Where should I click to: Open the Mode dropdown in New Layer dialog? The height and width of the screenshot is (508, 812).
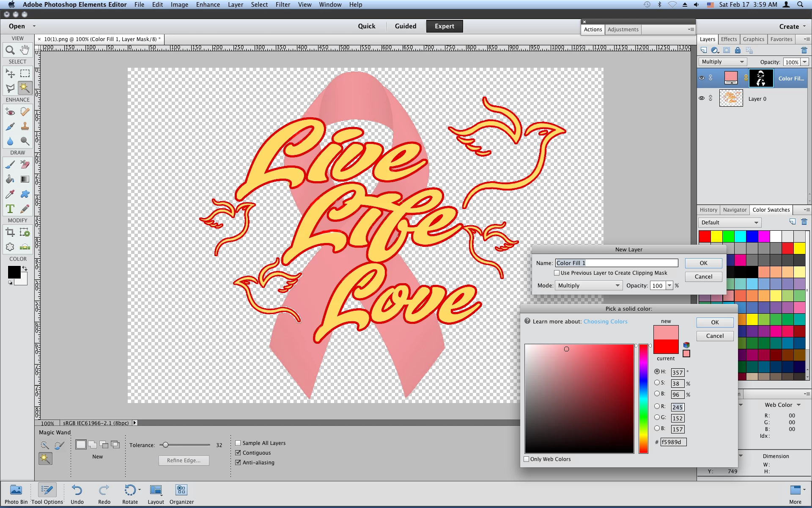pos(588,286)
